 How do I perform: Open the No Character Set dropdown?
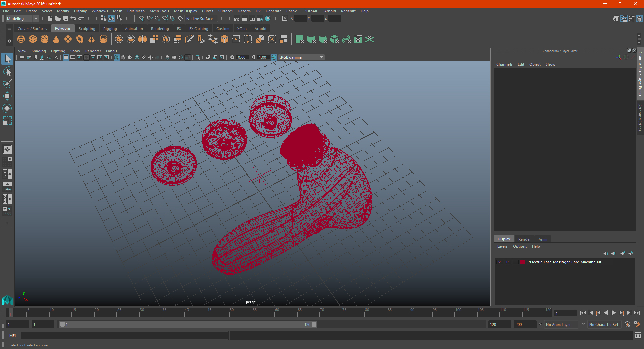tap(604, 325)
